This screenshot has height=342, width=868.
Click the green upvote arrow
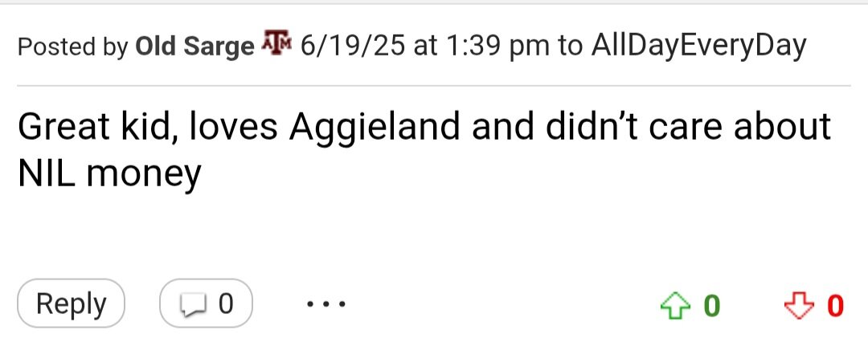(x=675, y=305)
